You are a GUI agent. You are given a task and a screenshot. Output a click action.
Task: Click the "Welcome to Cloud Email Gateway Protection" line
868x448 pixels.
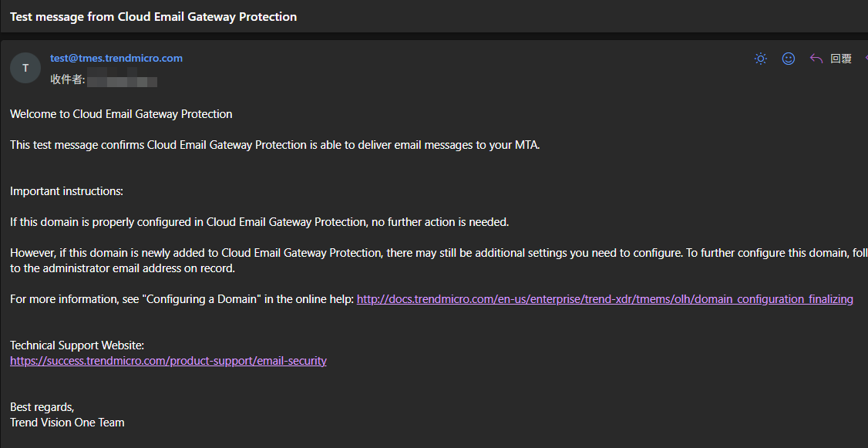pos(121,114)
